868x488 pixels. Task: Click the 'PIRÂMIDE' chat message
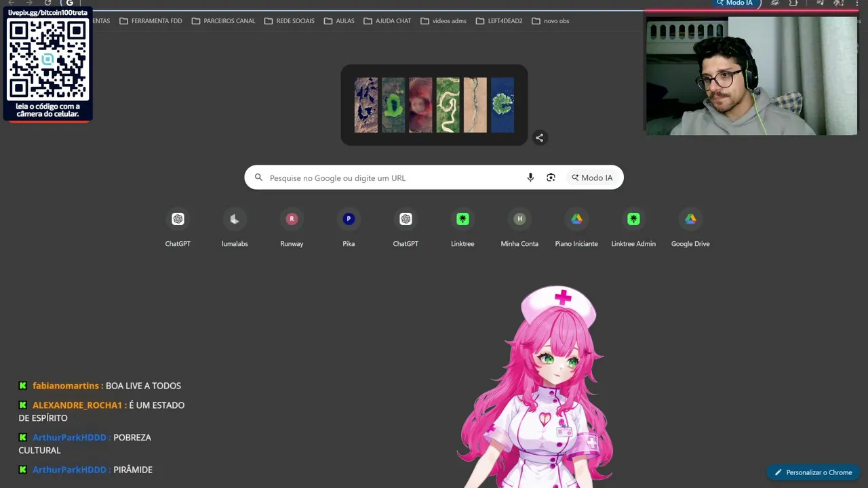point(133,470)
